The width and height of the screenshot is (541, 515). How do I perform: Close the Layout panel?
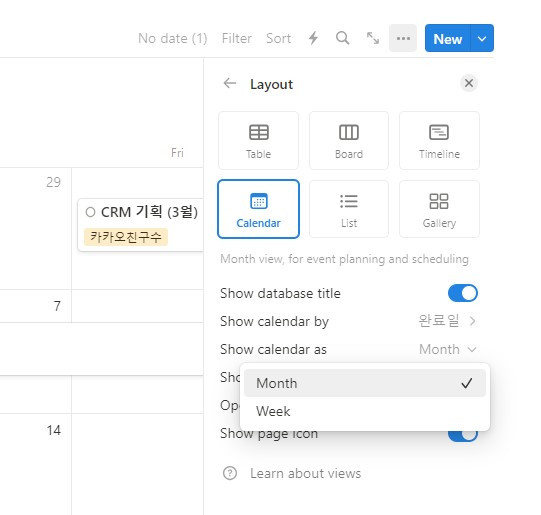coord(469,83)
